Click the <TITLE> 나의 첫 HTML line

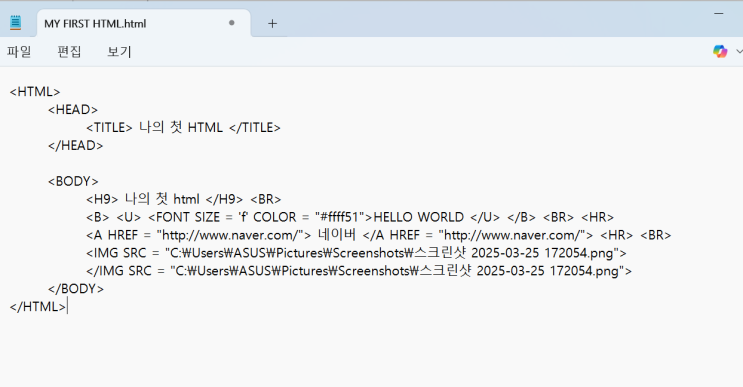tap(183, 127)
